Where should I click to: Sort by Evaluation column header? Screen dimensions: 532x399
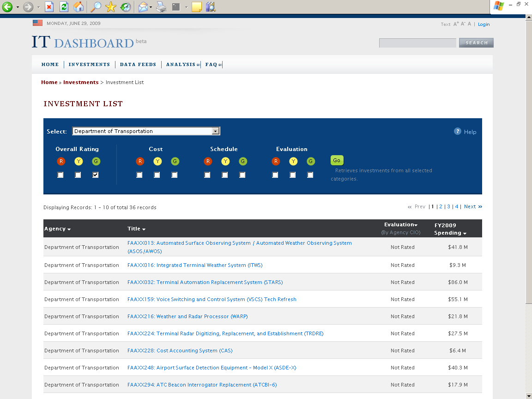coord(401,224)
